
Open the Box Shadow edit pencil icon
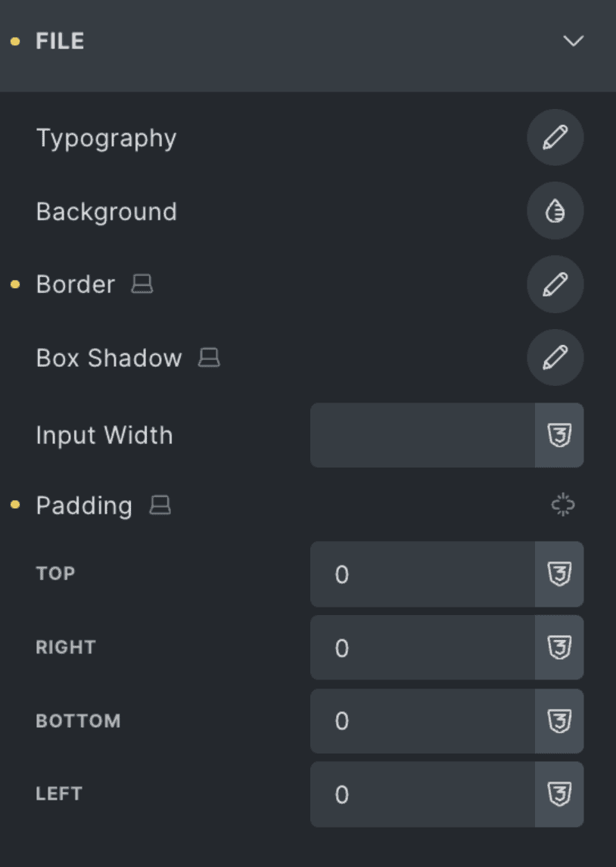(555, 358)
